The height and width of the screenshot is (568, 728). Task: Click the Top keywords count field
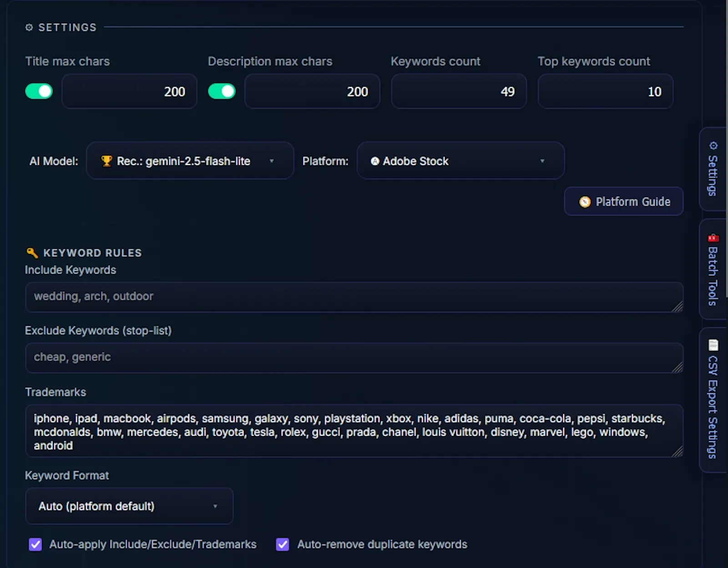click(605, 91)
